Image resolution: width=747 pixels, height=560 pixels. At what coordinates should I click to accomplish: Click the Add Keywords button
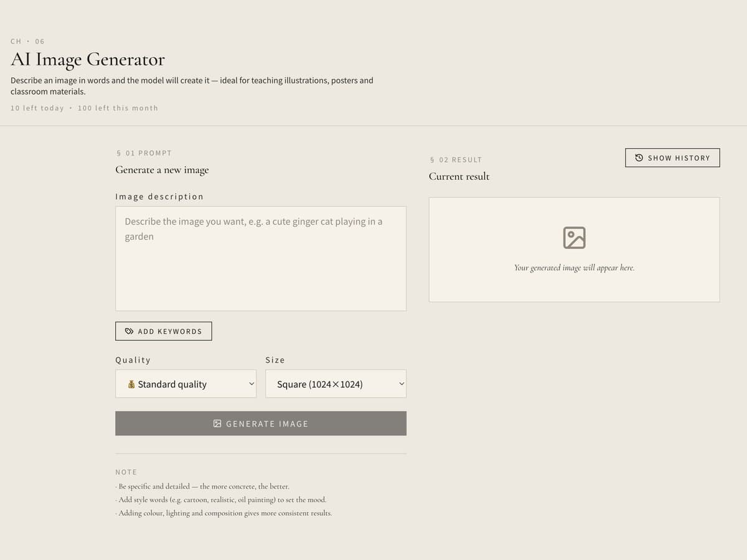[x=164, y=332]
